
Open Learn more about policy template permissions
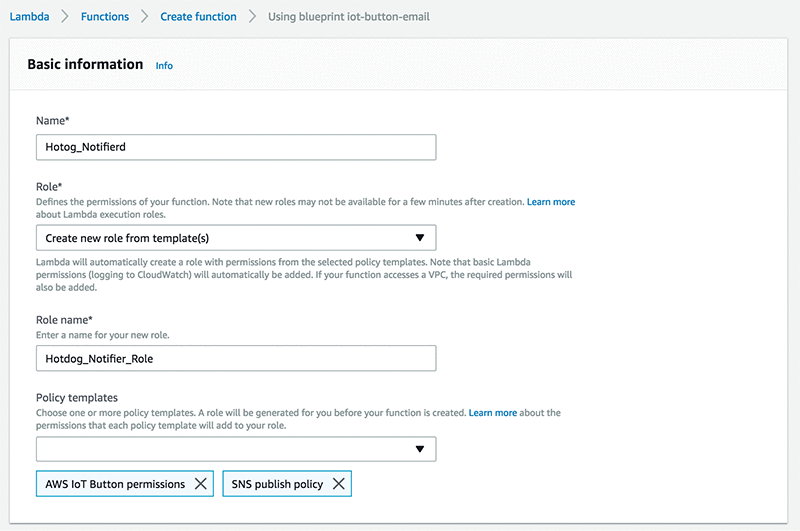tap(493, 413)
